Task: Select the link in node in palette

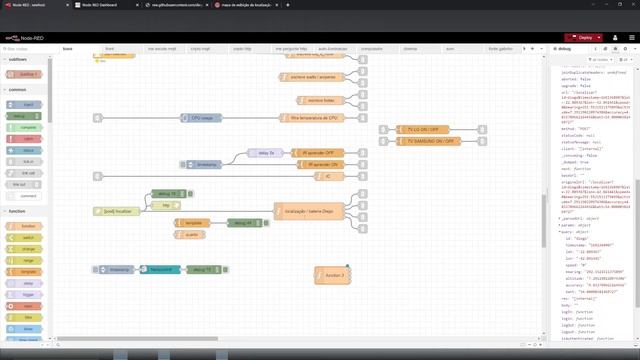Action: click(x=24, y=162)
